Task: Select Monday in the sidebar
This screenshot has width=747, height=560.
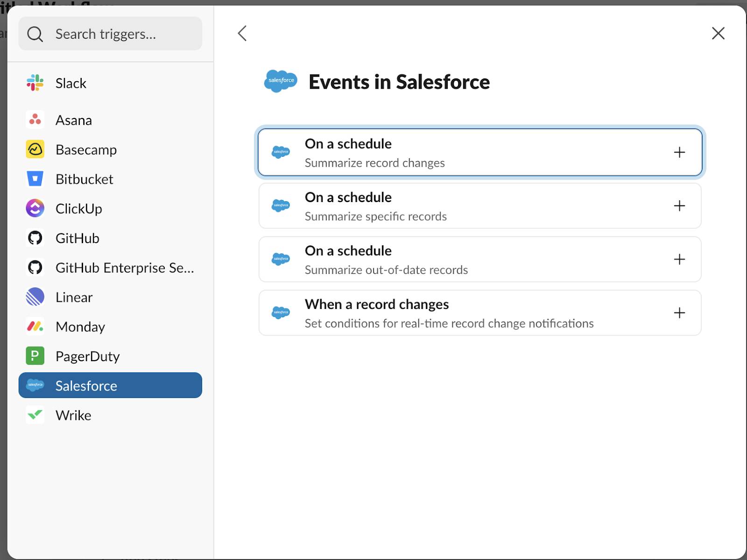Action: [x=110, y=326]
